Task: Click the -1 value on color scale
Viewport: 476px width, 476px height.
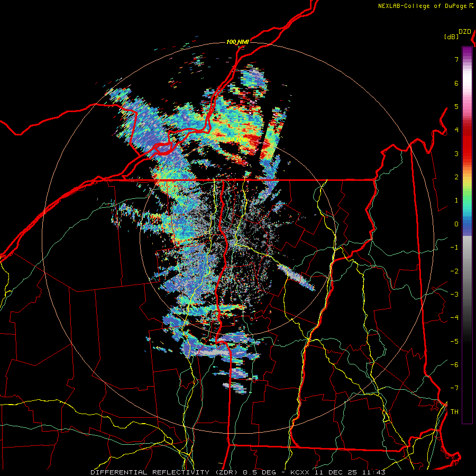Action: [x=454, y=248]
